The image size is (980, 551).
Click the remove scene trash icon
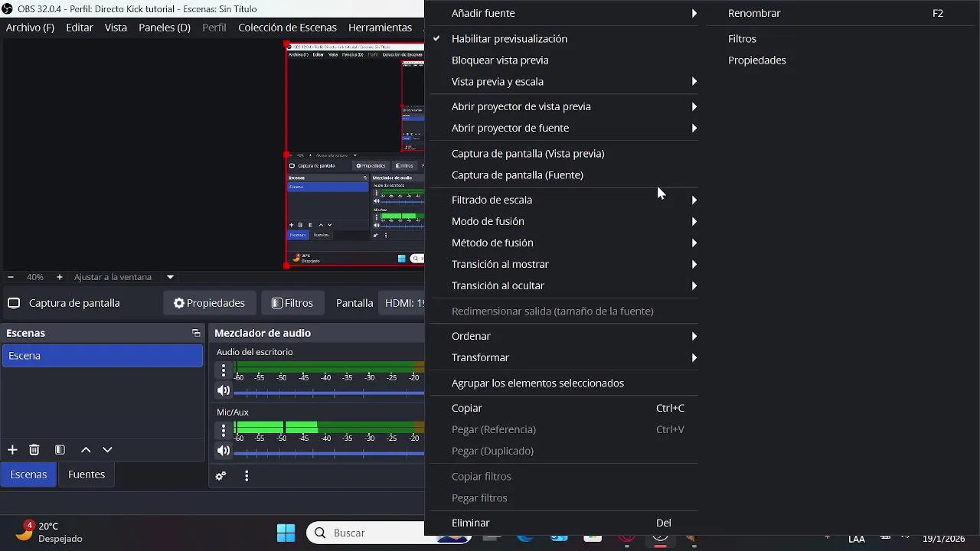(x=34, y=450)
